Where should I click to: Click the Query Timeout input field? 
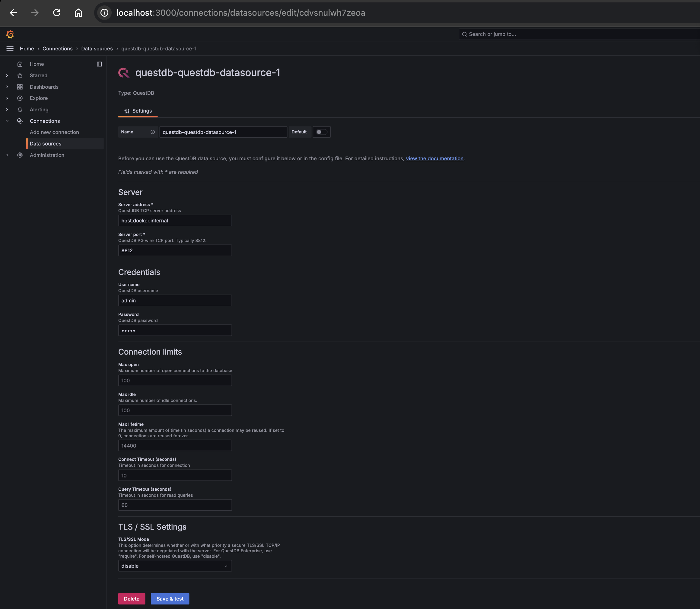click(175, 505)
